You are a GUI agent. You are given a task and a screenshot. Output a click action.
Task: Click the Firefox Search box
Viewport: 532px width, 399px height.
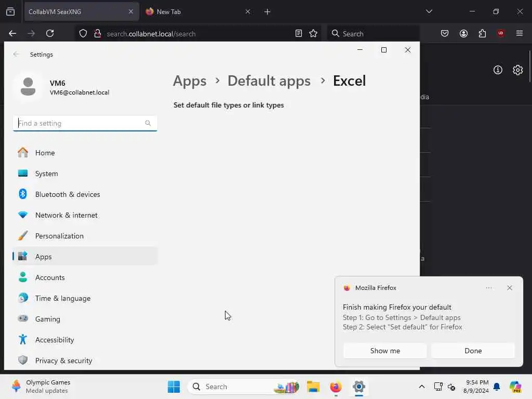[x=373, y=33]
